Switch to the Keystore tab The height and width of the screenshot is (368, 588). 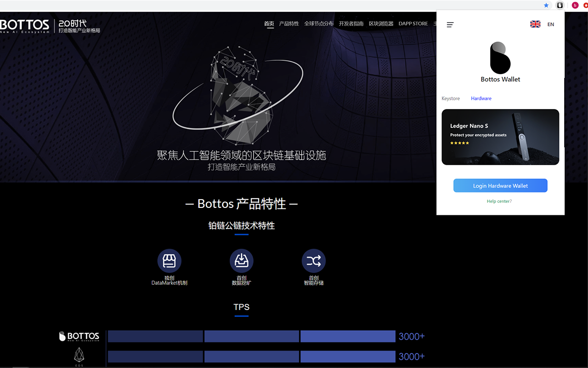coord(451,98)
